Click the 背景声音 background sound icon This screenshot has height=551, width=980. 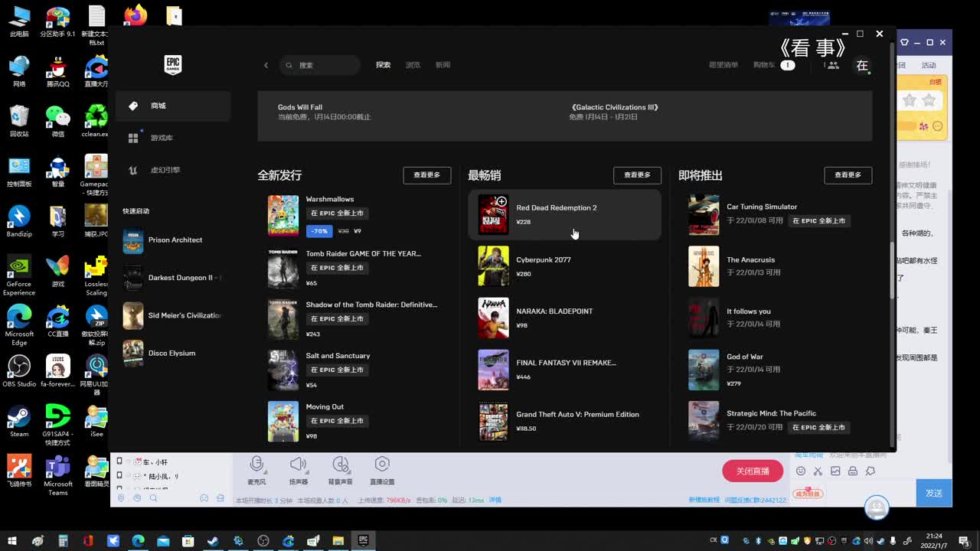tap(340, 465)
